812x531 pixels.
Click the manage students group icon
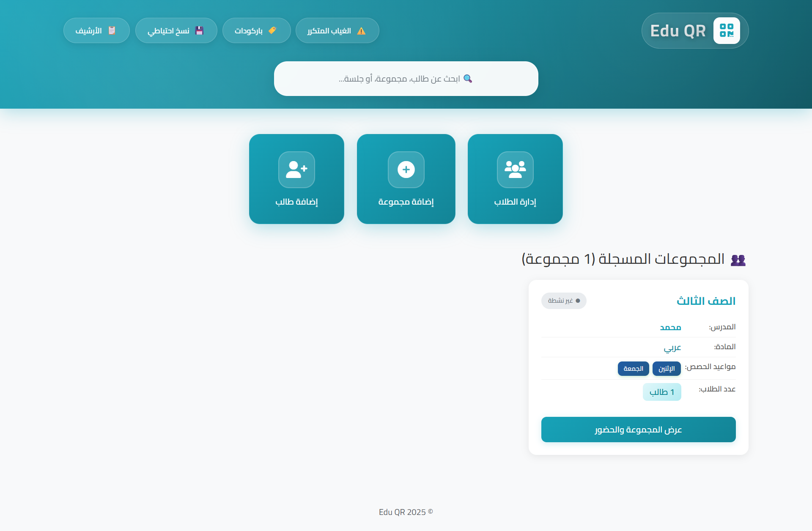pyautogui.click(x=515, y=170)
